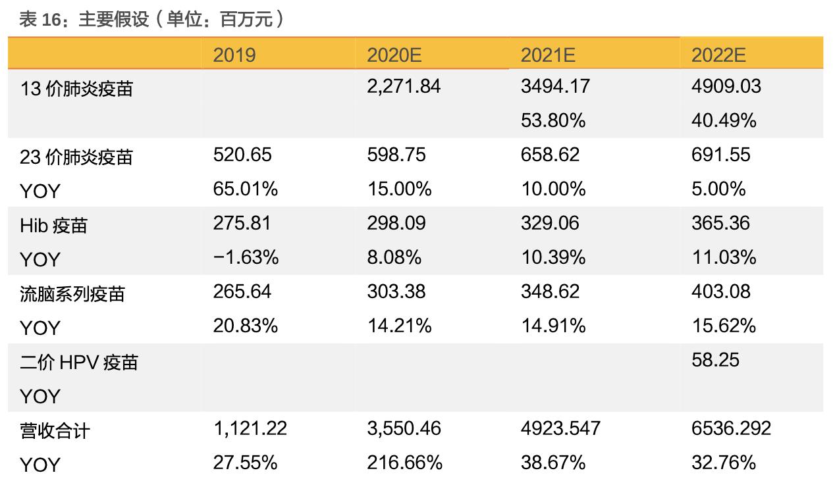Select the 2020E column header

pyautogui.click(x=394, y=55)
